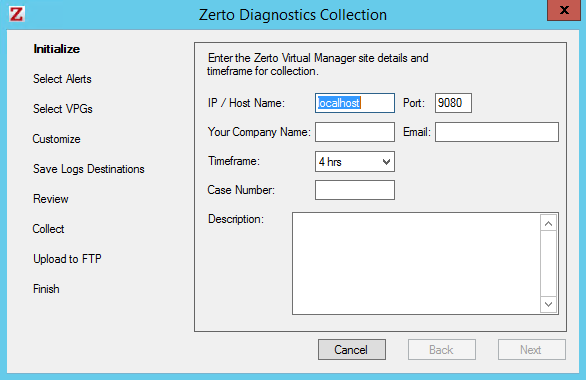Open the Select VPGs step

point(63,109)
